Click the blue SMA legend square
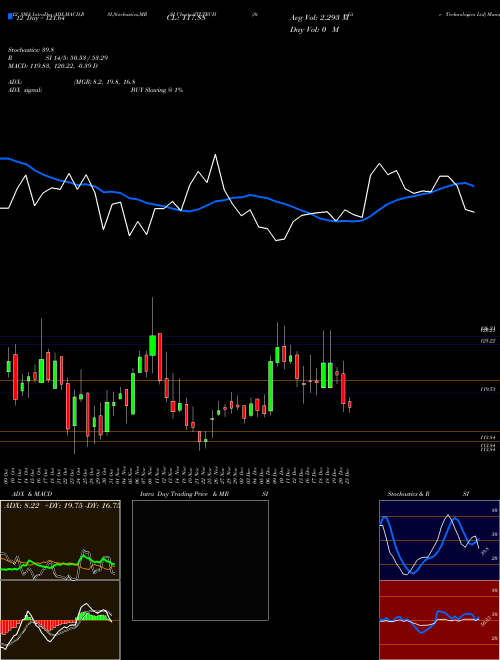The image size is (500, 660). [11, 16]
